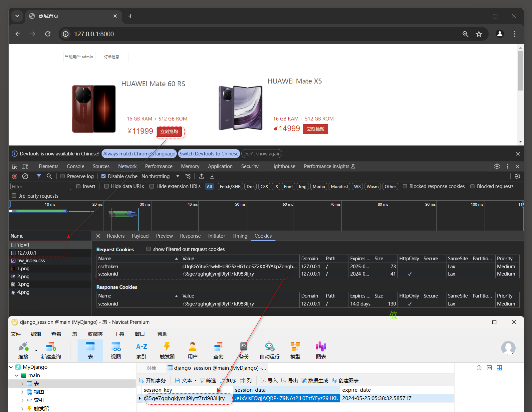Screen dimensions: 532x412
Task: Select Fetch/XHR filter button
Action: [x=230, y=187]
